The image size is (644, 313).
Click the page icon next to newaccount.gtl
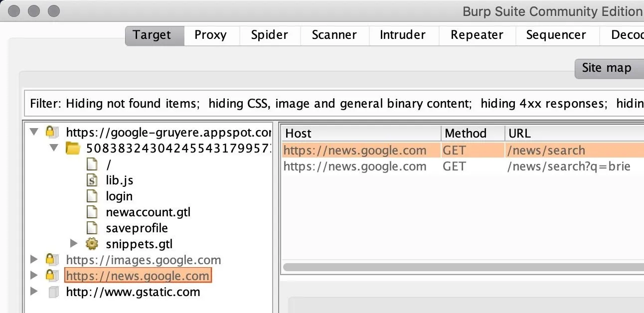pos(92,212)
